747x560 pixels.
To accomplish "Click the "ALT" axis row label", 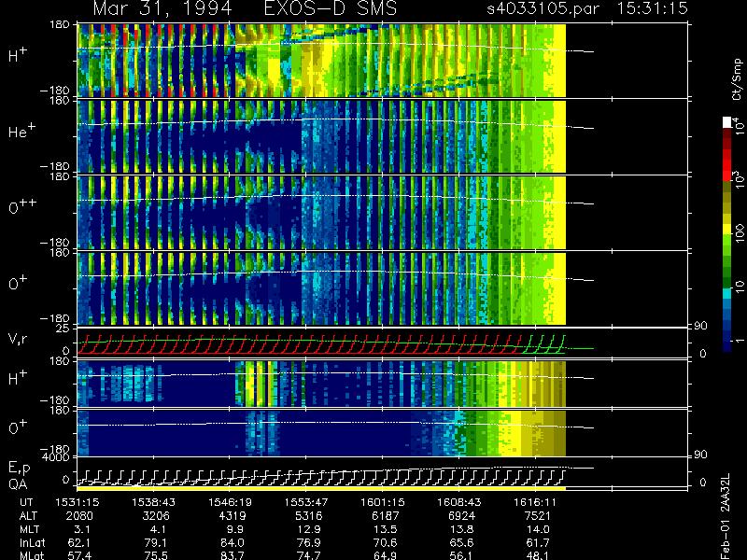I will [28, 516].
